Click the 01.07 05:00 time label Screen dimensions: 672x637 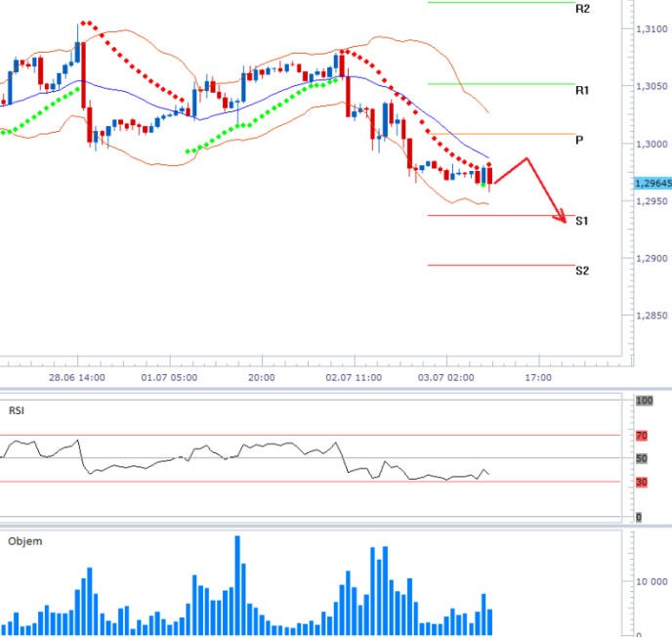(169, 378)
